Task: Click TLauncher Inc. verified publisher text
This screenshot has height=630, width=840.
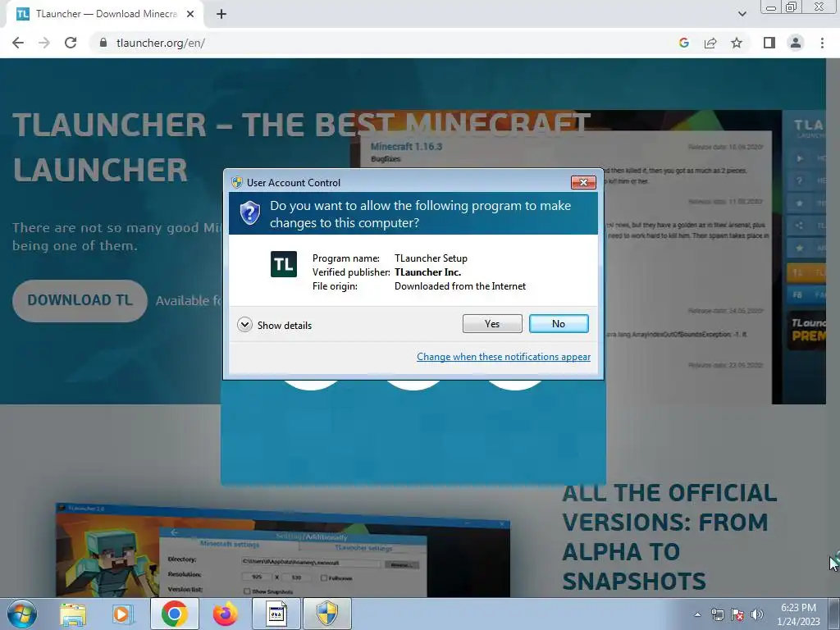Action: coord(427,272)
